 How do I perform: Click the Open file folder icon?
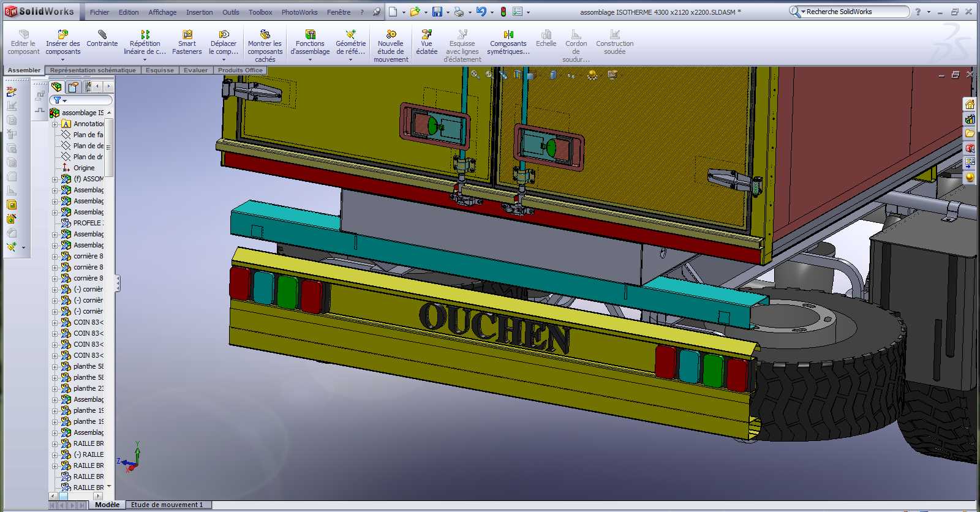(415, 12)
